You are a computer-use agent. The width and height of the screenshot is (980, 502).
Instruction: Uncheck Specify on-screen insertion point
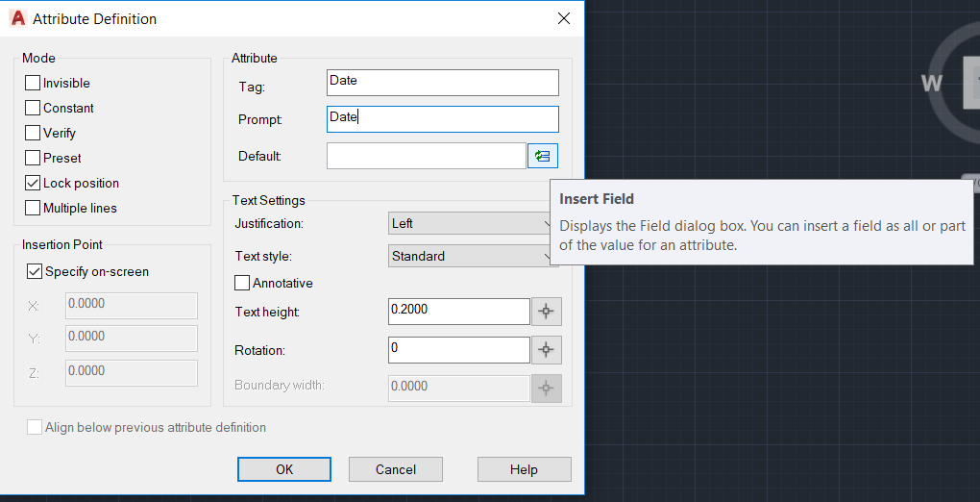pyautogui.click(x=35, y=272)
